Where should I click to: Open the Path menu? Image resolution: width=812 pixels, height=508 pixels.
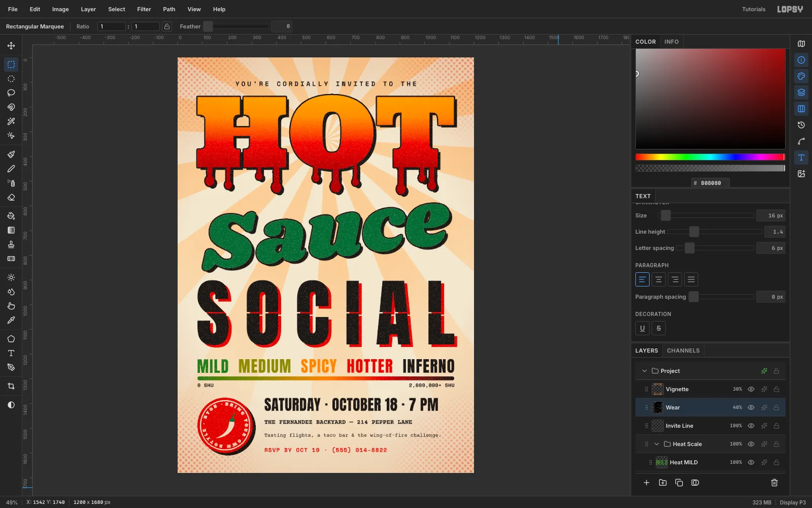[169, 9]
